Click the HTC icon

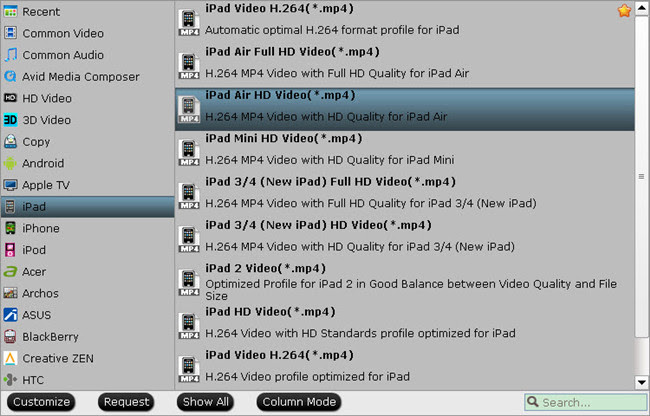(10, 380)
